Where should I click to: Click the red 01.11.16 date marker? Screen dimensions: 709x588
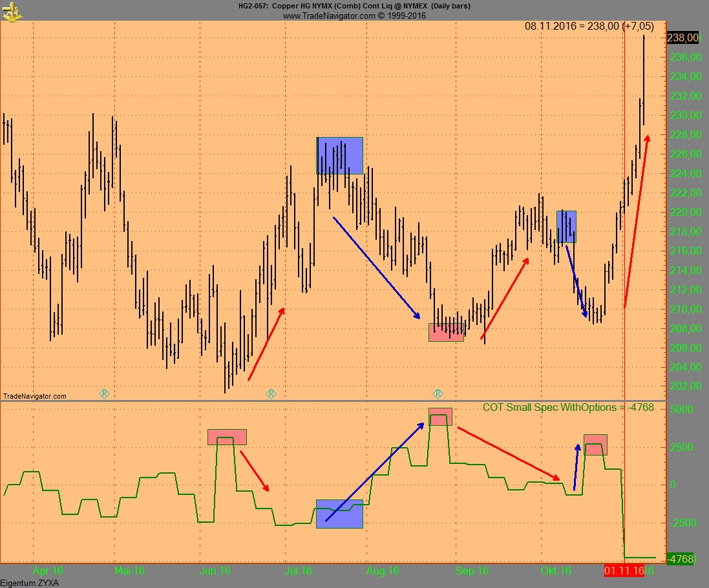click(x=624, y=571)
